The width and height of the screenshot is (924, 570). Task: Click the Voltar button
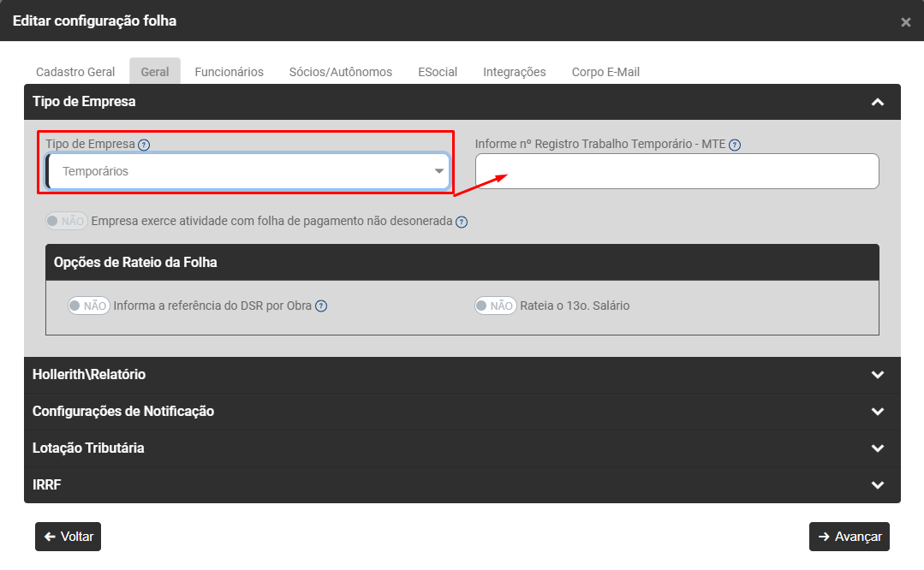(x=69, y=537)
